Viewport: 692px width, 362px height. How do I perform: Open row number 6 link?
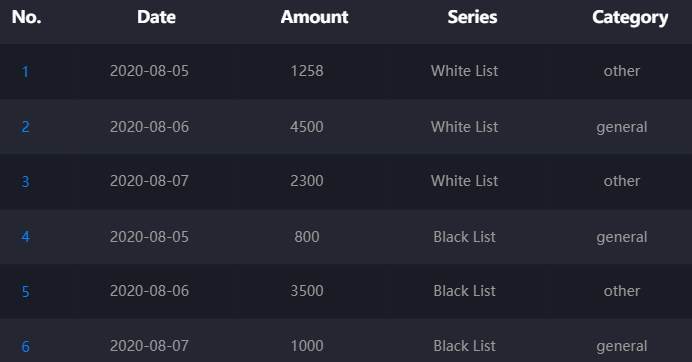26,347
